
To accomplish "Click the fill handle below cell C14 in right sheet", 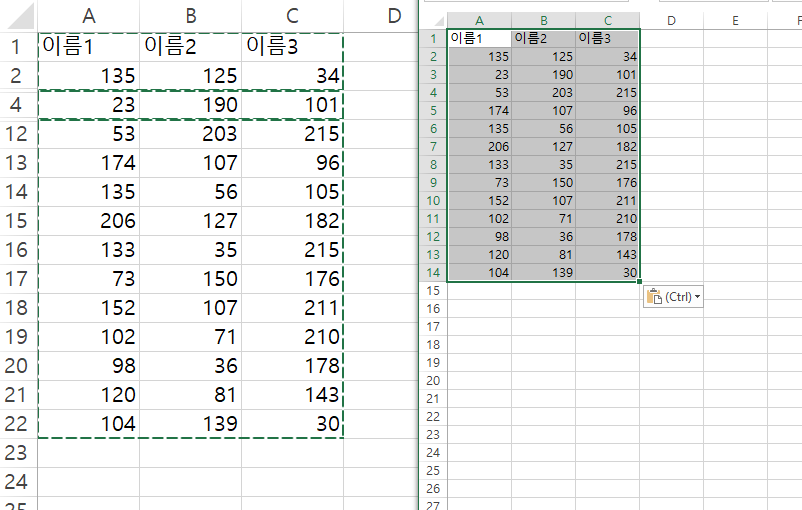I will point(639,281).
